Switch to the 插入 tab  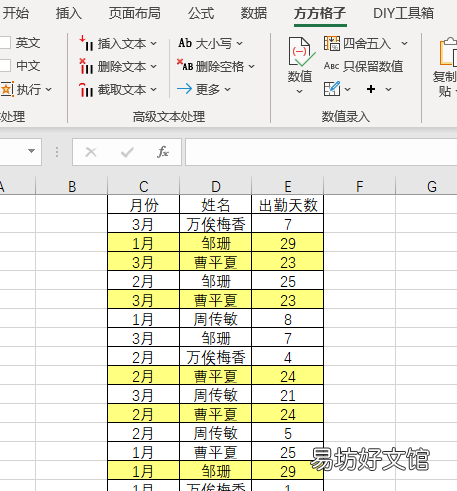tap(68, 13)
